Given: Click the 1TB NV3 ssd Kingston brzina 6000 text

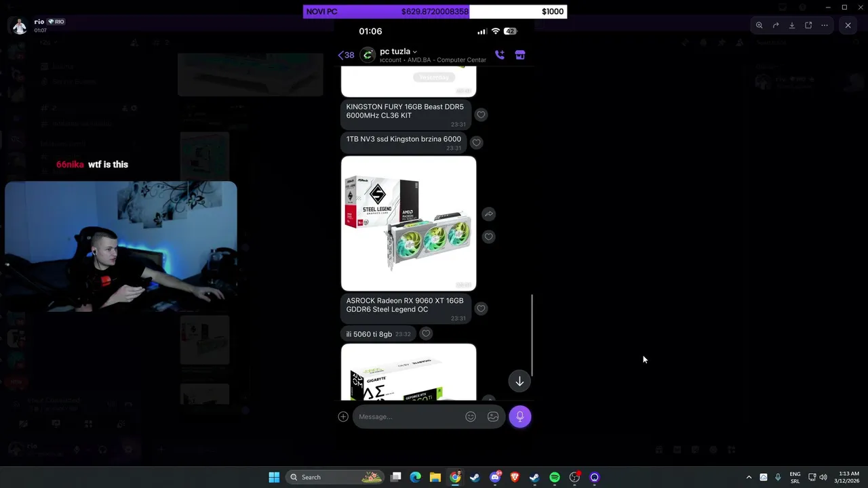Looking at the screenshot, I should tap(403, 139).
